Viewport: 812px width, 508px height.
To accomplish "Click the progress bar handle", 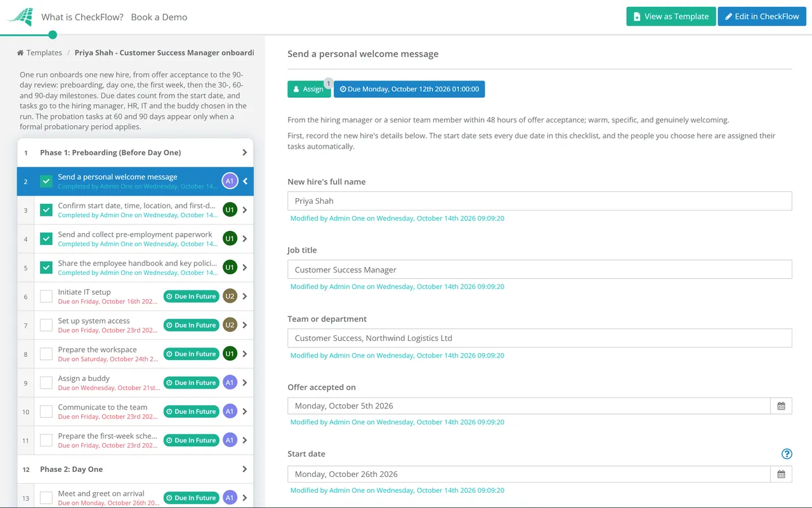I will coord(53,35).
